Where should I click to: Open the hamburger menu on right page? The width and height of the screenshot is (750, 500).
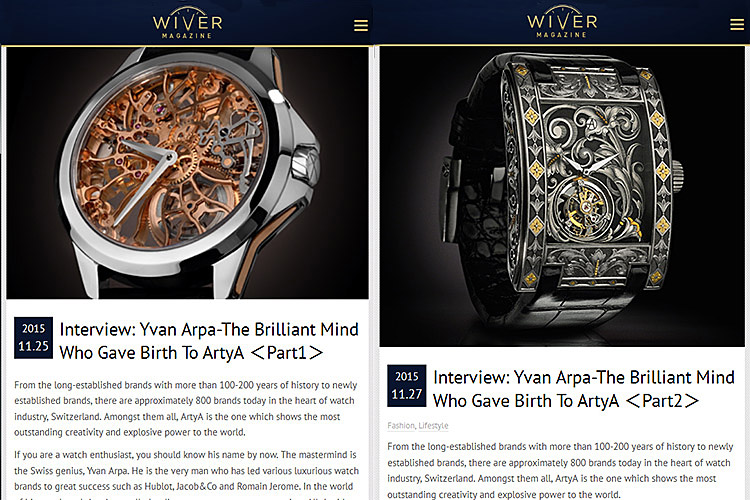(737, 24)
